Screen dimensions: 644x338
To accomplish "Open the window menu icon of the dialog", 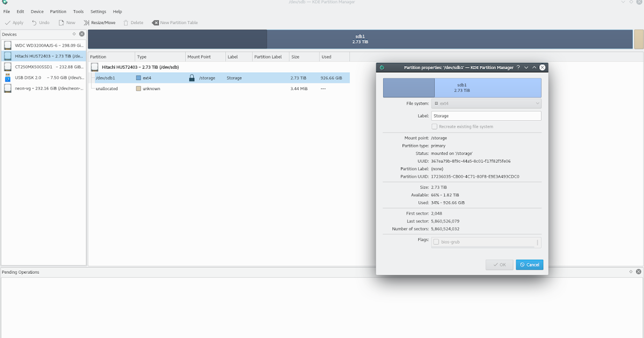I will [382, 67].
